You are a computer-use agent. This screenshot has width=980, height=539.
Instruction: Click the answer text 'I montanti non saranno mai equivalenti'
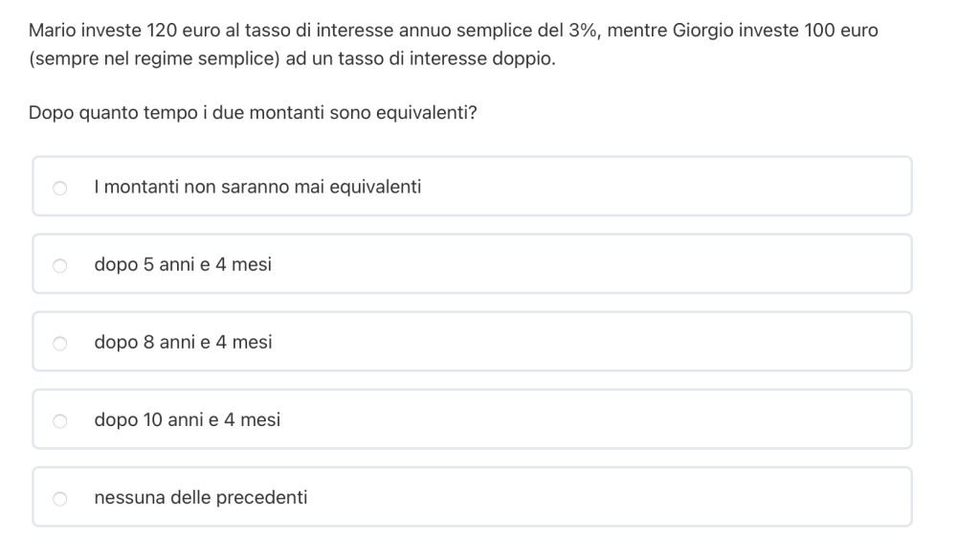click(257, 187)
